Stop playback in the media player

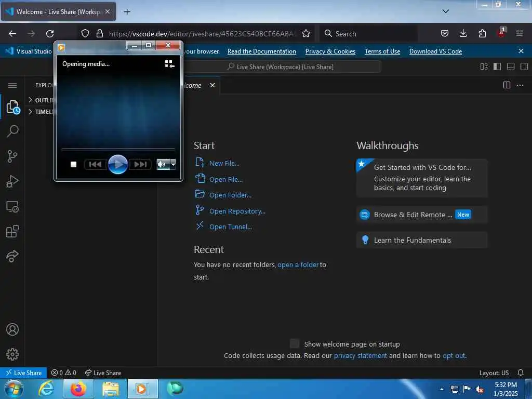(73, 164)
